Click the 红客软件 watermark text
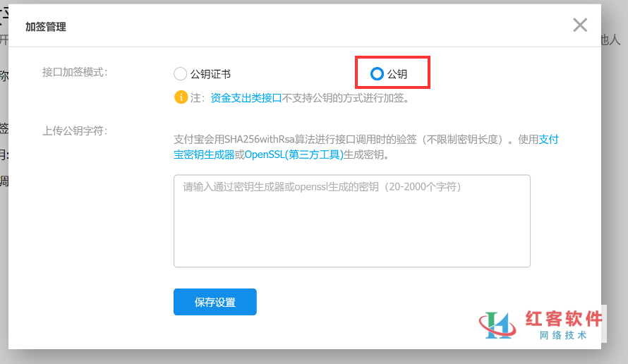 pos(564,319)
